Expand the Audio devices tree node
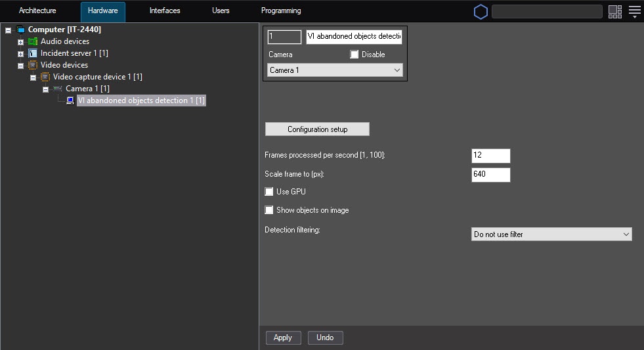The height and width of the screenshot is (350, 644). (x=20, y=42)
